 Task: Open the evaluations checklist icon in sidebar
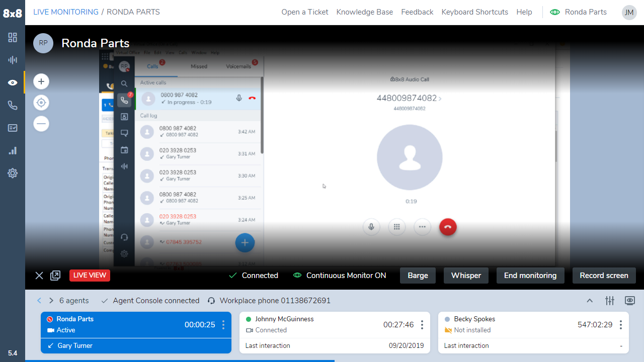[x=13, y=128]
